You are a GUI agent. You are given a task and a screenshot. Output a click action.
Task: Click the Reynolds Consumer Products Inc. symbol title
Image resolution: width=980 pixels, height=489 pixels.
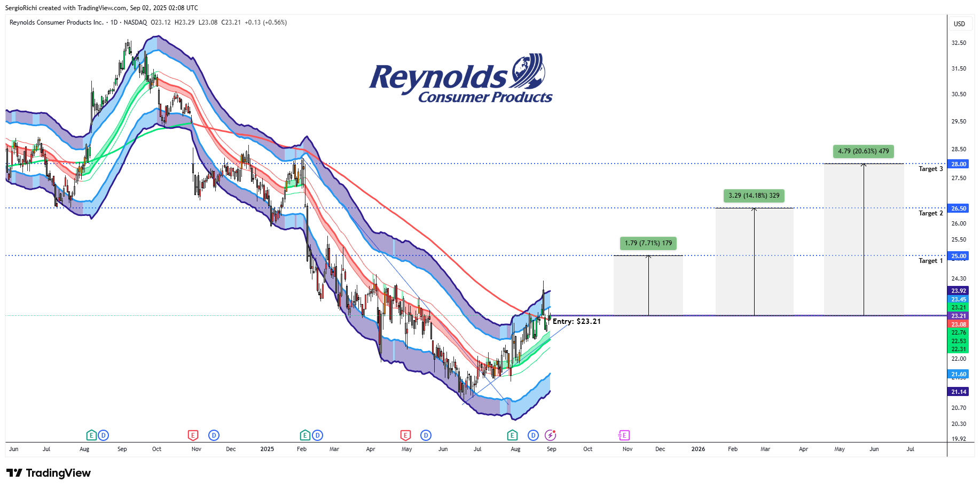point(57,22)
